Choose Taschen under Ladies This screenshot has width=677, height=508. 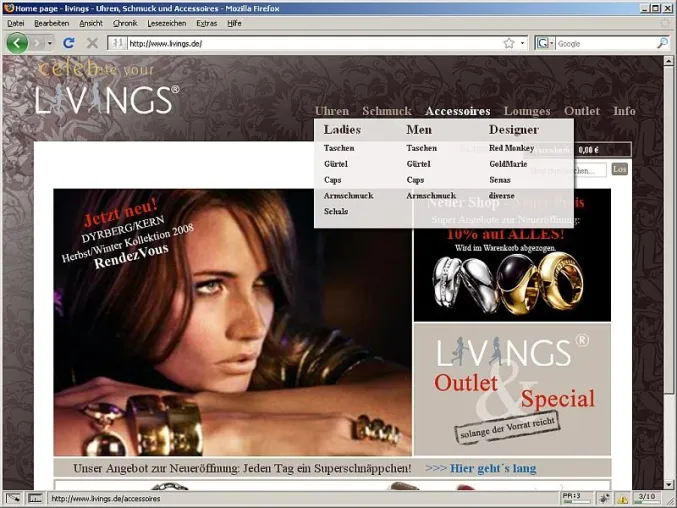click(339, 148)
